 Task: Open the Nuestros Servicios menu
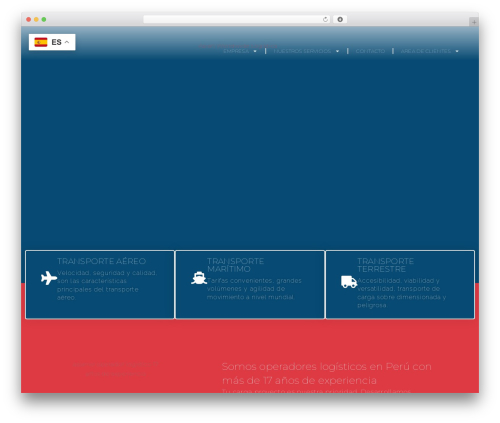[x=302, y=51]
